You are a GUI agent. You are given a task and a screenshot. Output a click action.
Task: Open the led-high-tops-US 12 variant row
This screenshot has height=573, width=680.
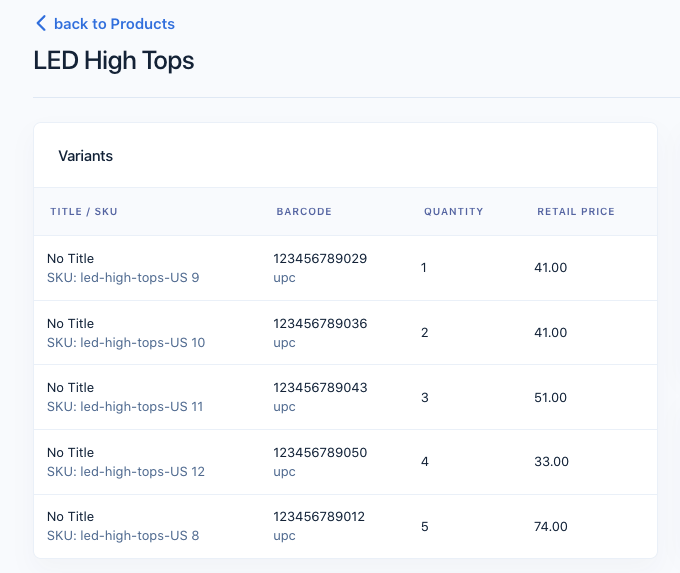(x=126, y=471)
